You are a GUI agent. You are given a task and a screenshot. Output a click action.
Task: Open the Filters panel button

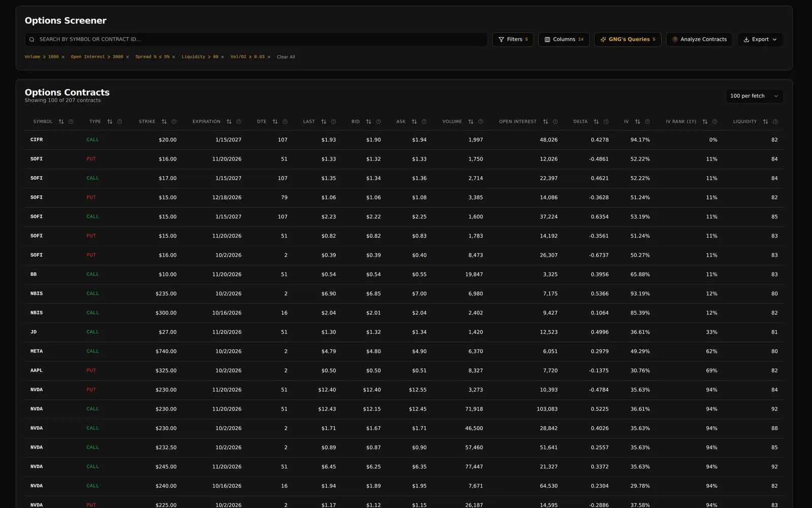click(513, 40)
